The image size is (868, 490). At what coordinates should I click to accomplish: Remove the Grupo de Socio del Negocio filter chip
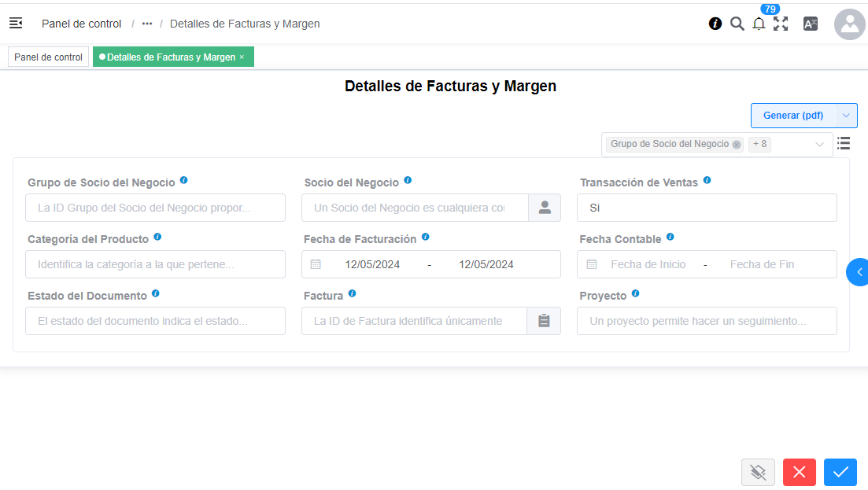(736, 144)
